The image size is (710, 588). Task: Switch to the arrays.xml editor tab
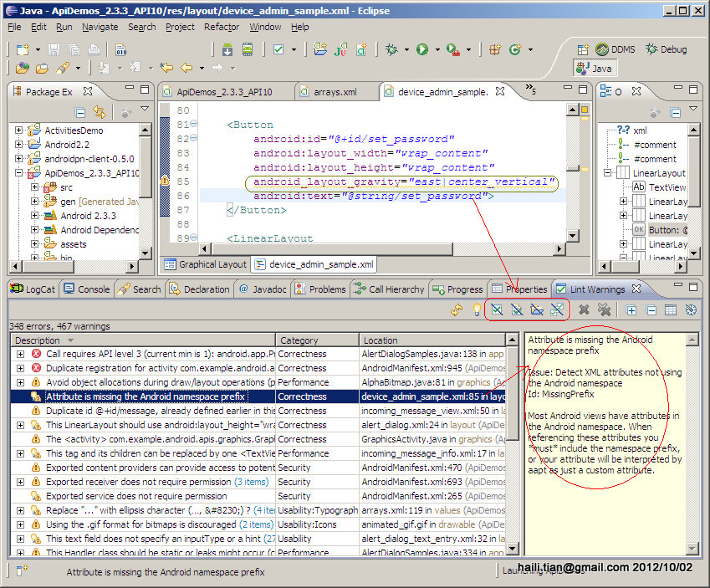pos(335,92)
